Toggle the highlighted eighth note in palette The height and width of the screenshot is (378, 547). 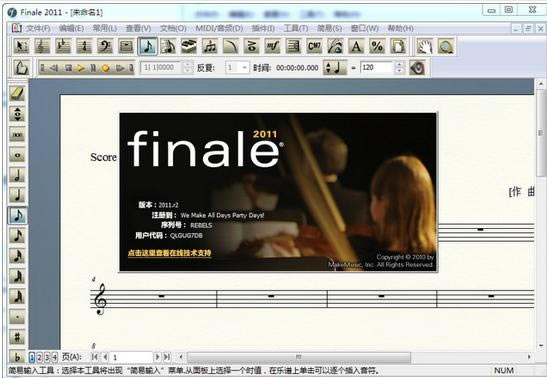pyautogui.click(x=17, y=216)
